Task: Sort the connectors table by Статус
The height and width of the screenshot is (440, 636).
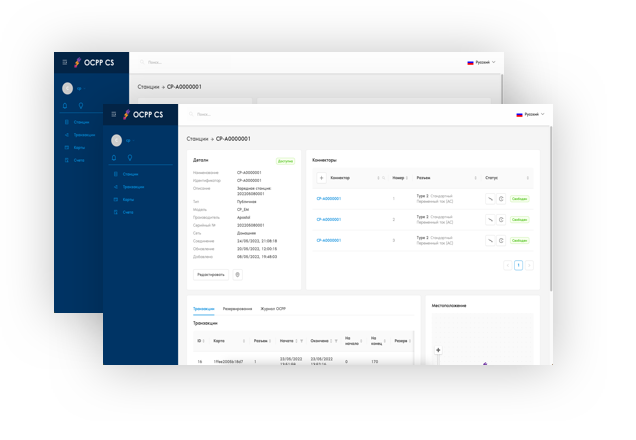Action: tap(528, 178)
